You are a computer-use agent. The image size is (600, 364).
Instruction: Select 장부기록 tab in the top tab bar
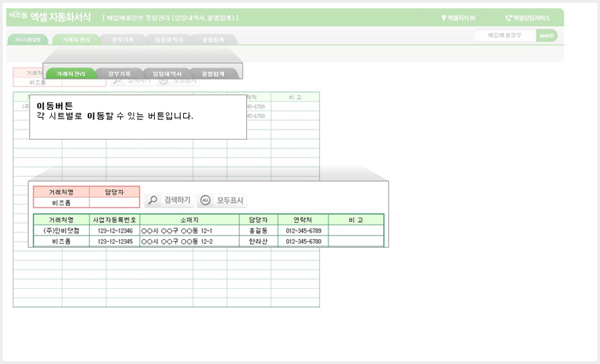click(122, 40)
